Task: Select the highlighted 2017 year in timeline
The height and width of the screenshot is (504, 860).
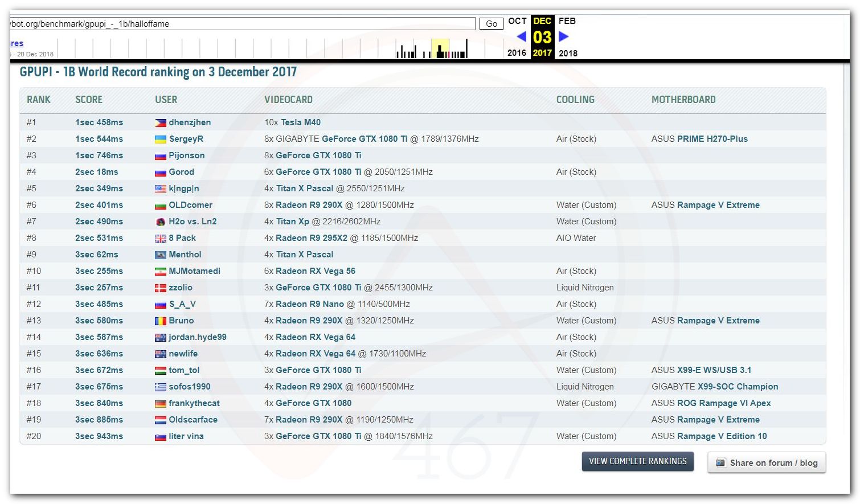Action: coord(542,53)
